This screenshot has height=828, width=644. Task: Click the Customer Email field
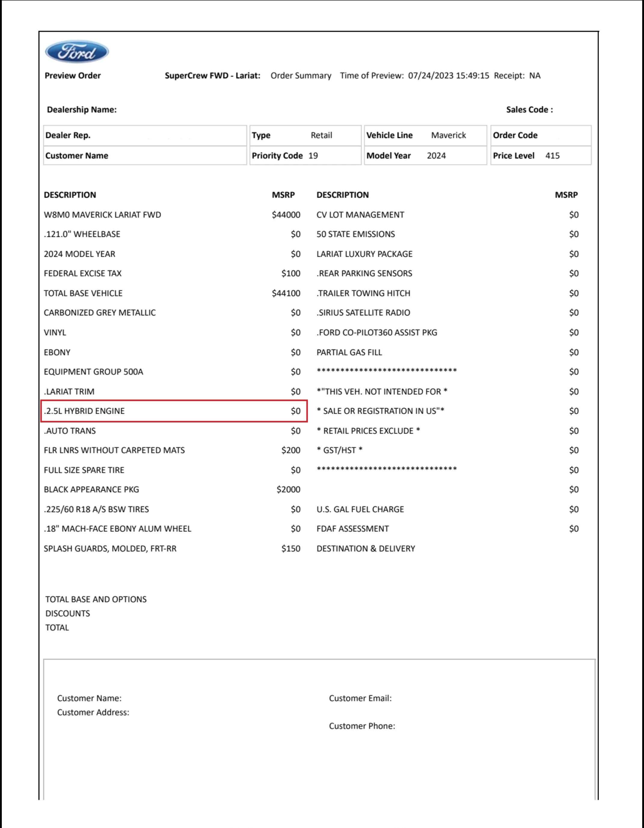coord(360,698)
